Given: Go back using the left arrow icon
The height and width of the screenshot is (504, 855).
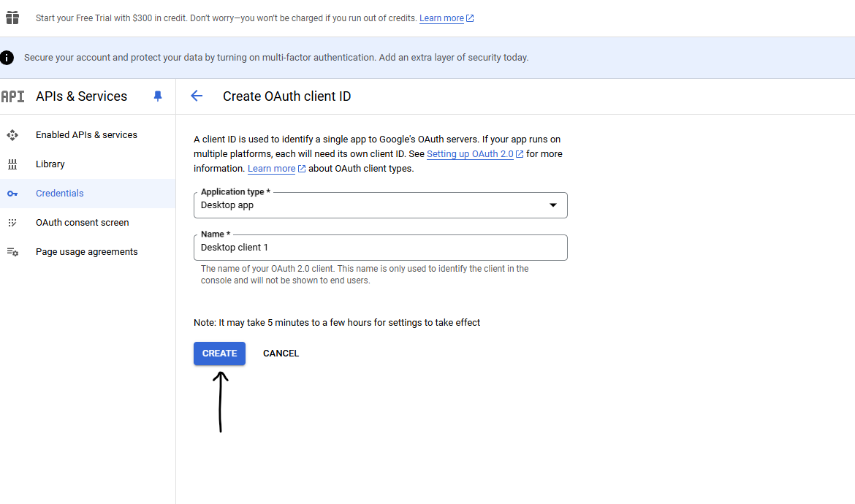Looking at the screenshot, I should (x=196, y=96).
